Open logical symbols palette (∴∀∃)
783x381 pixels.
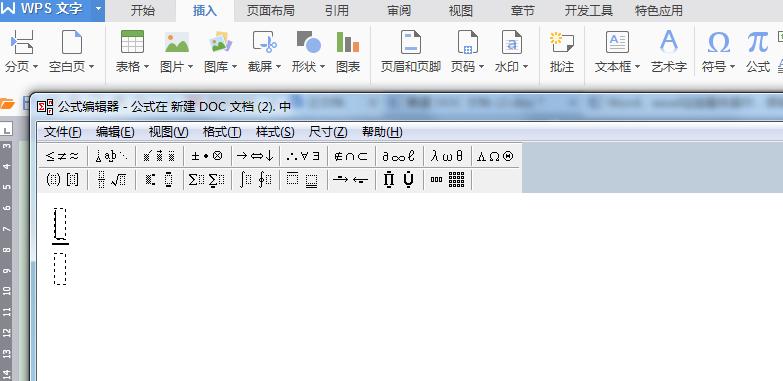303,156
